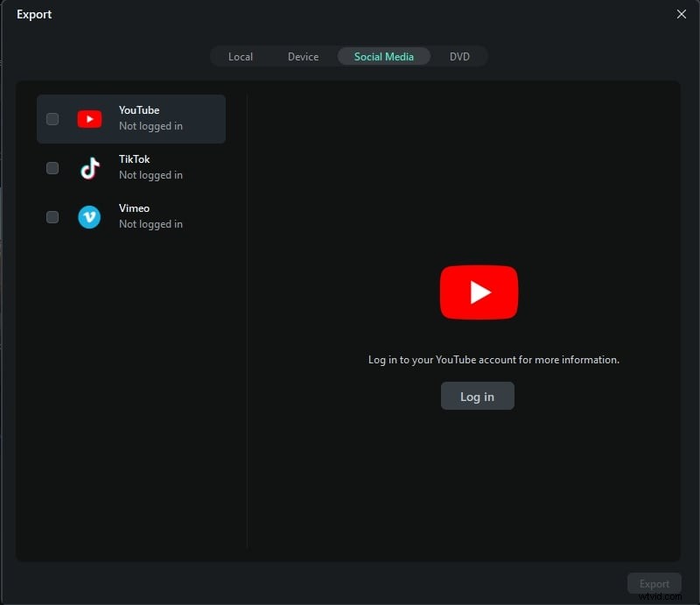Enable the YouTube export checkbox
The height and width of the screenshot is (605, 700).
52,118
